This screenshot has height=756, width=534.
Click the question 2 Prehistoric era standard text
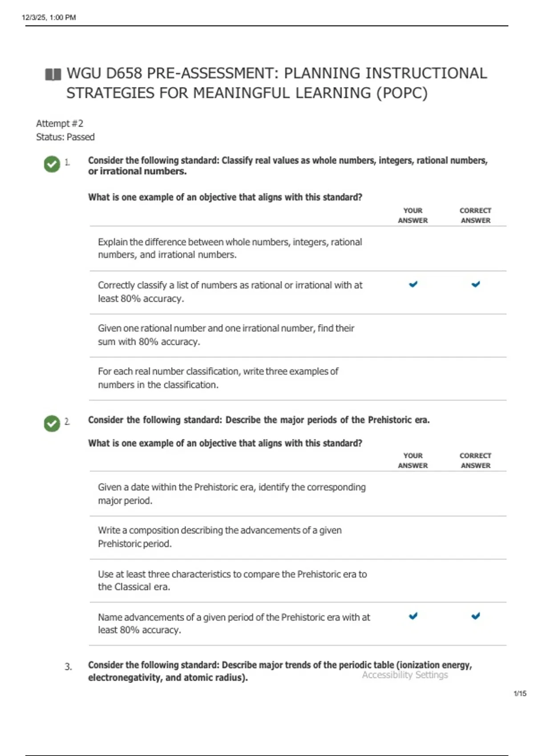point(259,420)
